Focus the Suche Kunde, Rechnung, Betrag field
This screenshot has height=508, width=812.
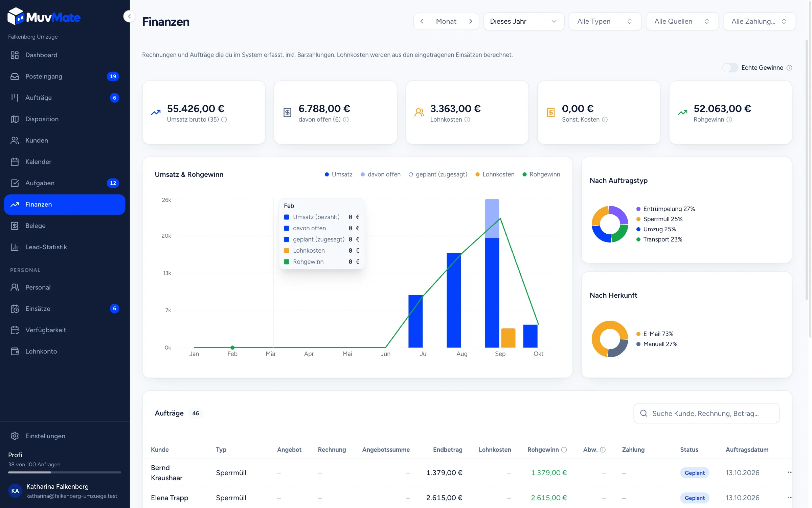click(x=706, y=413)
